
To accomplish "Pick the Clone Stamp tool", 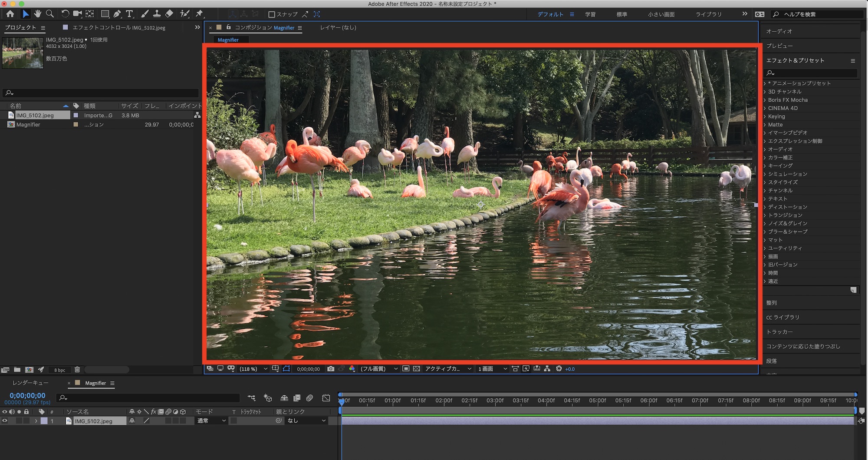I will tap(157, 14).
